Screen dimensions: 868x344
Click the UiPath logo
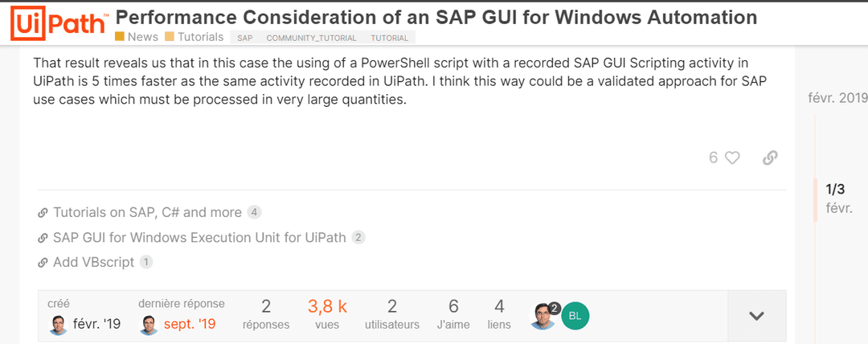(57, 23)
